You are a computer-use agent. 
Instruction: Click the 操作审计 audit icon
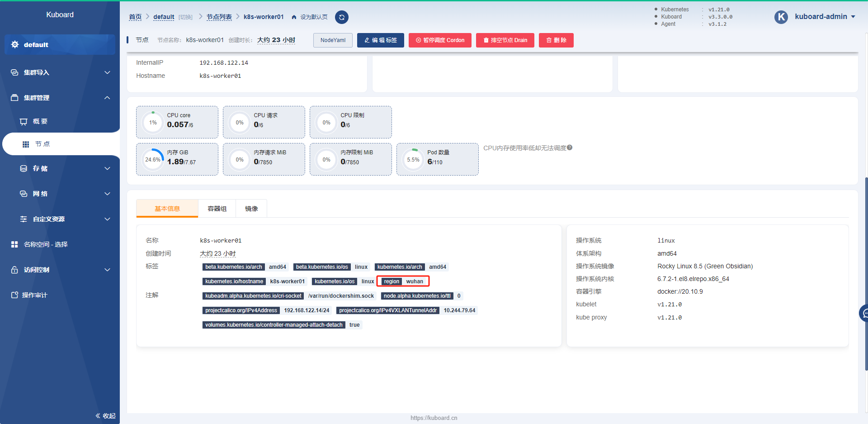coord(14,295)
